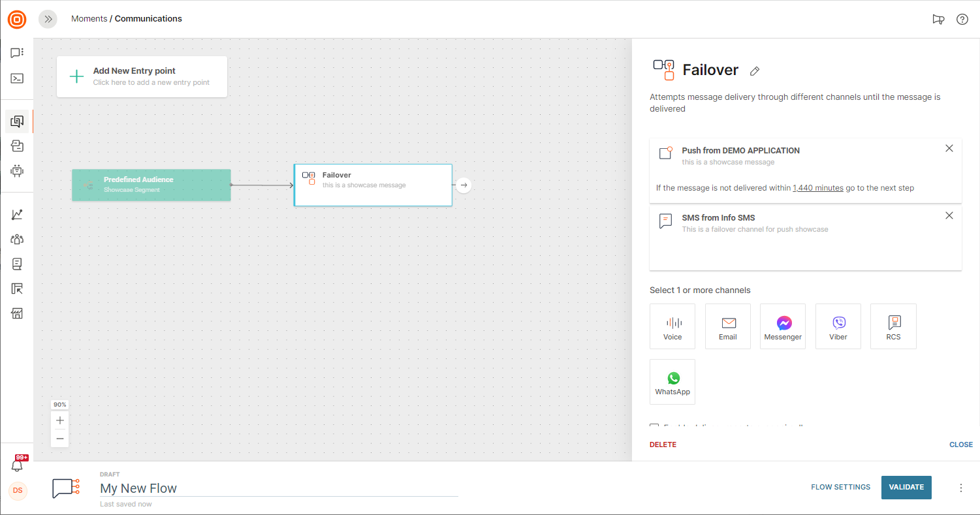Click Moments in the breadcrumb
The image size is (980, 515).
click(89, 19)
